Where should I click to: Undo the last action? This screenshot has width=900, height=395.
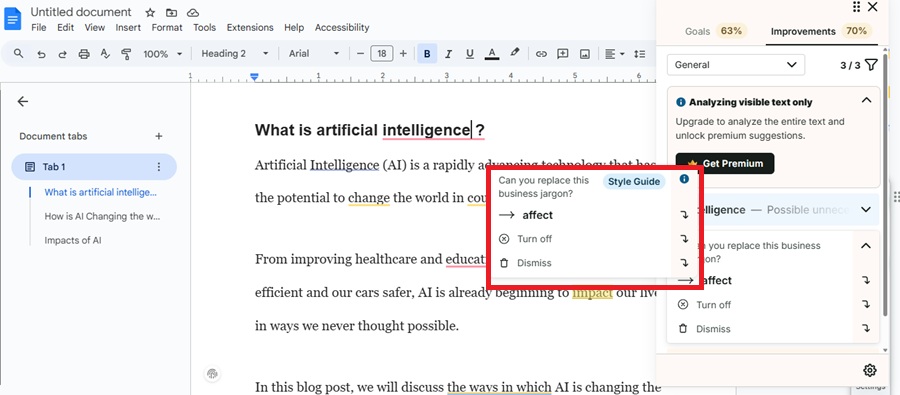41,54
